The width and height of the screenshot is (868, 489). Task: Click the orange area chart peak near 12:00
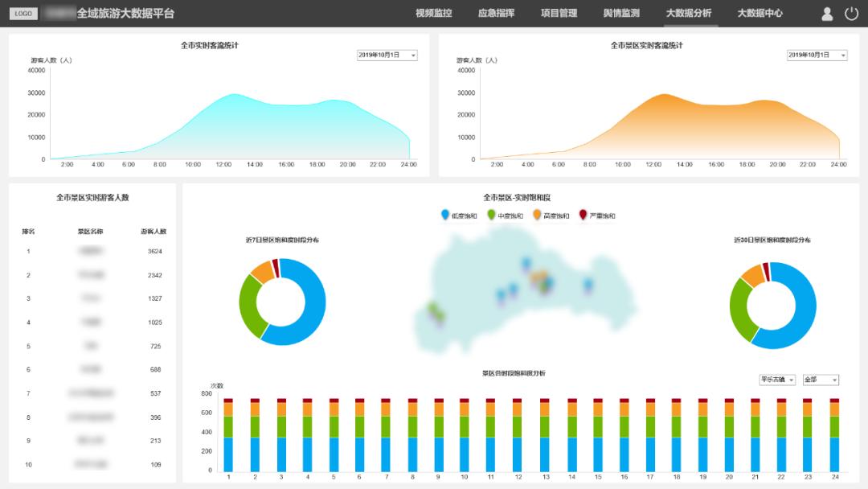pyautogui.click(x=663, y=95)
